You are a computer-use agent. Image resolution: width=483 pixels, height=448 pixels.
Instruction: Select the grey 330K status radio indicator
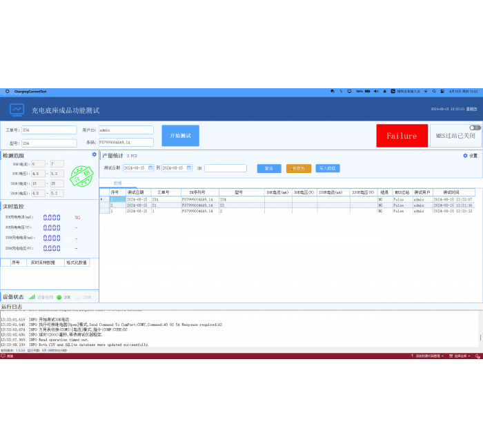click(x=79, y=297)
